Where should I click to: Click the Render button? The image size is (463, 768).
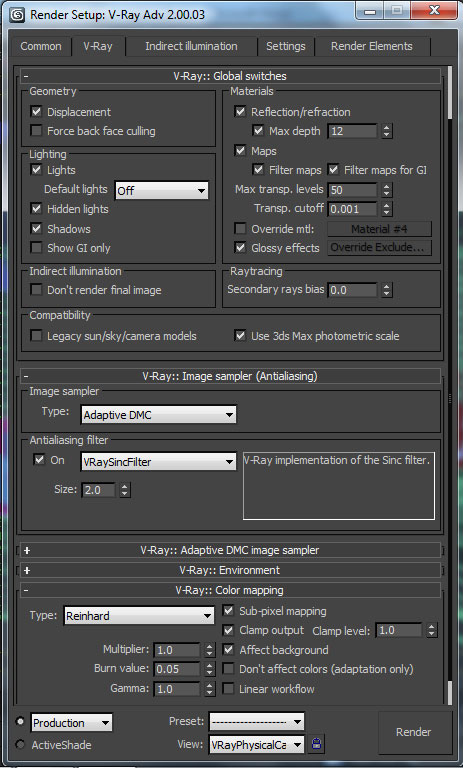[414, 732]
